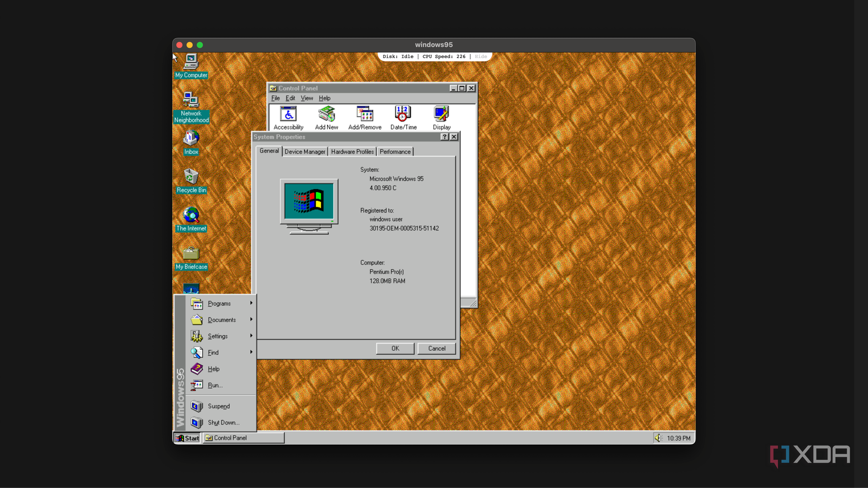Switch to the Device Manager tab
The height and width of the screenshot is (488, 868).
pos(304,151)
